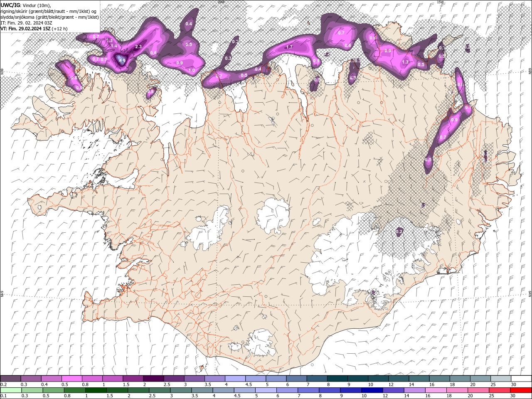Select the 2.5 grey-green swatch in the rain scale
Image resolution: width=532 pixels, height=399 pixels.
click(160, 390)
